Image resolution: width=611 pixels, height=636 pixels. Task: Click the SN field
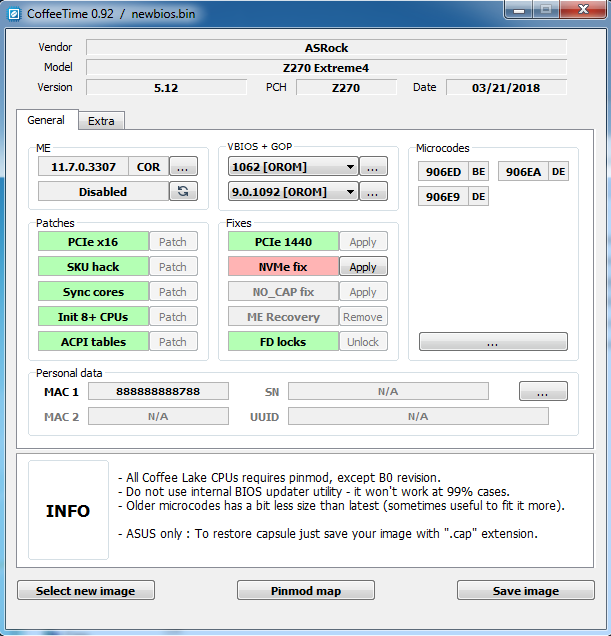point(388,391)
